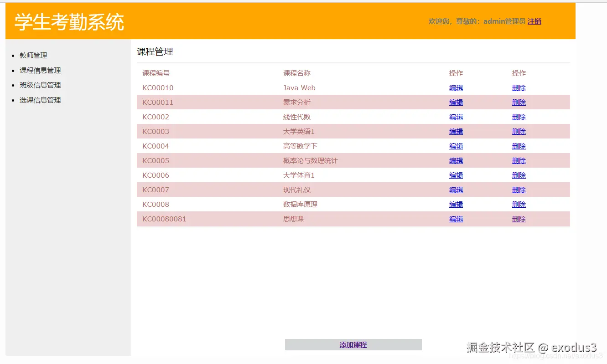Edit the Java Web course row

point(456,88)
